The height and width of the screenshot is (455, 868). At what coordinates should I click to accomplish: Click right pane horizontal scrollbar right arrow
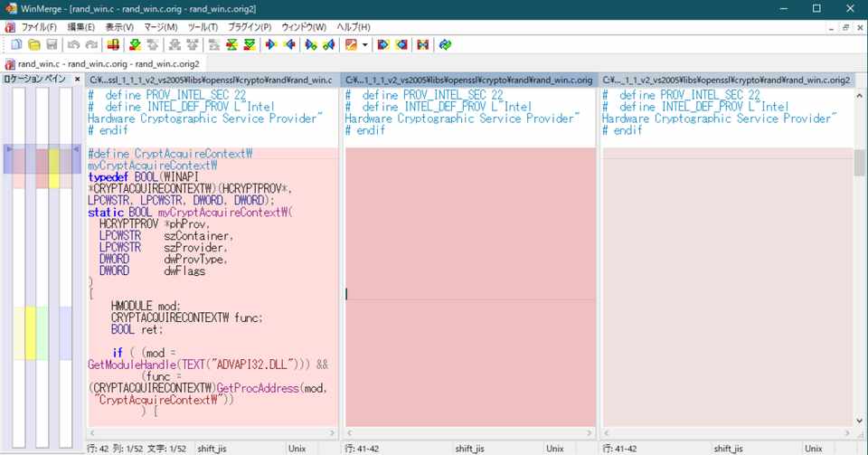click(x=847, y=433)
